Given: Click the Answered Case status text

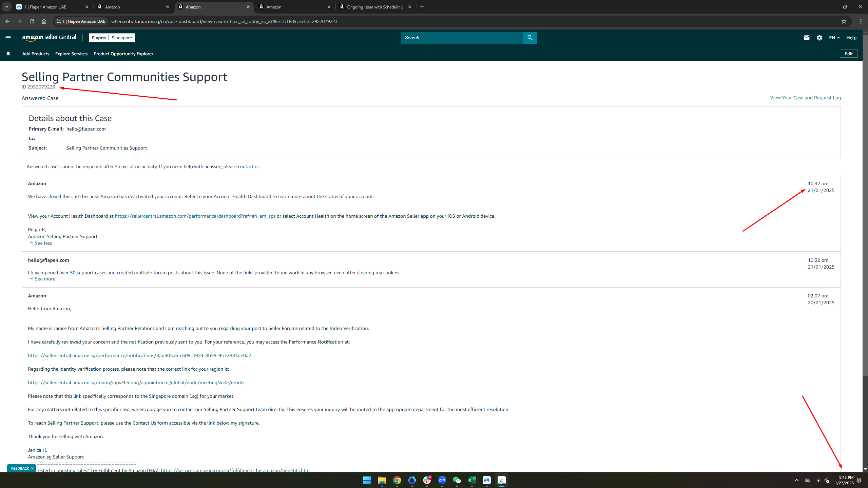Looking at the screenshot, I should (x=40, y=98).
